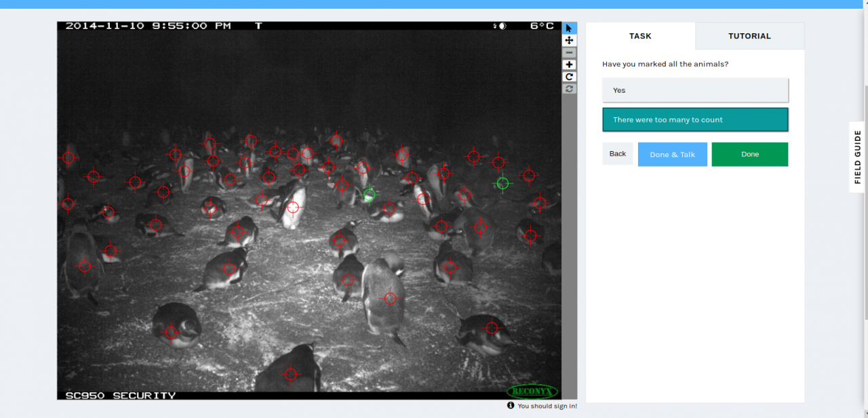Open the Tutorial tab

[x=749, y=36]
